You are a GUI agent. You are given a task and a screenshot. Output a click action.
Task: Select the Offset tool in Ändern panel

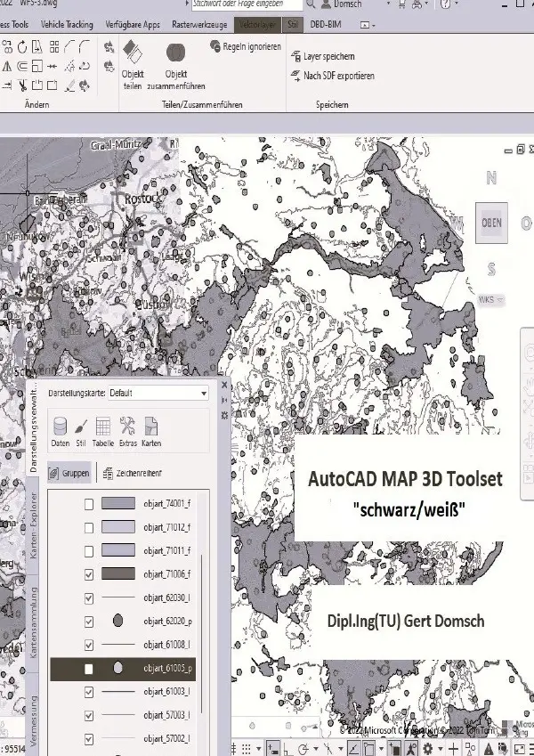point(22,66)
